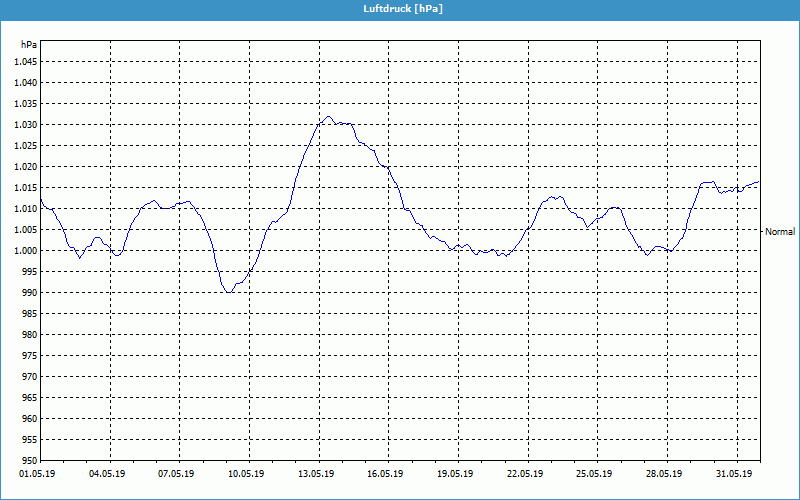This screenshot has width=800, height=500.
Task: Select the 25.05.19 date label
Action: (593, 474)
